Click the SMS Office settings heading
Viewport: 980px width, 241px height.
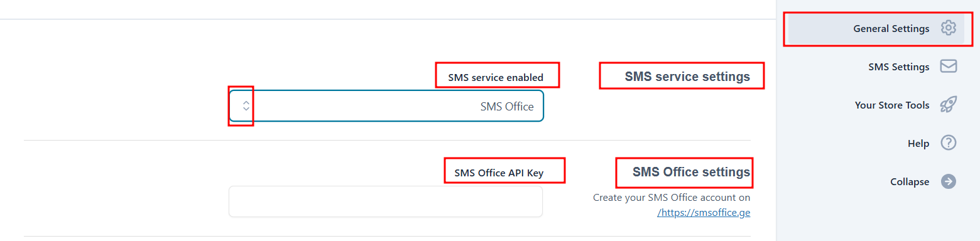691,172
